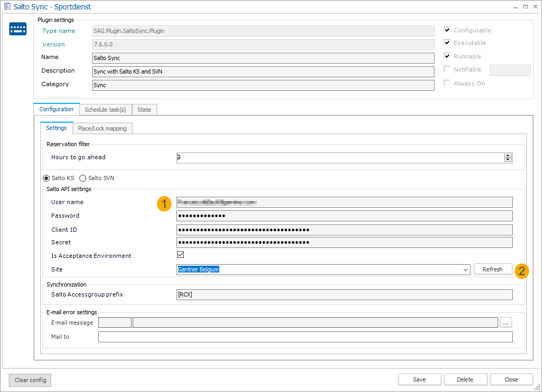Click the Salto Sync window title icon

[x=7, y=7]
